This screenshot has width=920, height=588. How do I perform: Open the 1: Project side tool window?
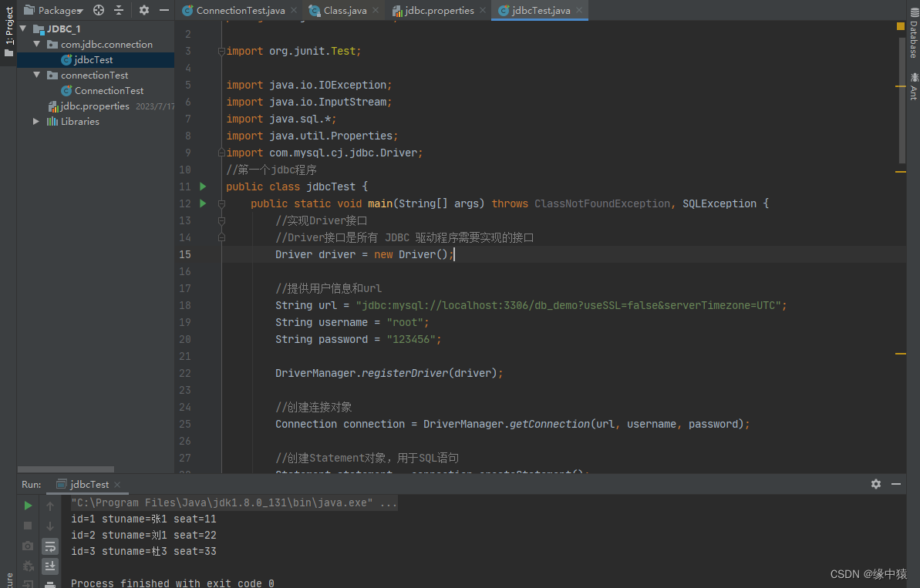(8, 32)
